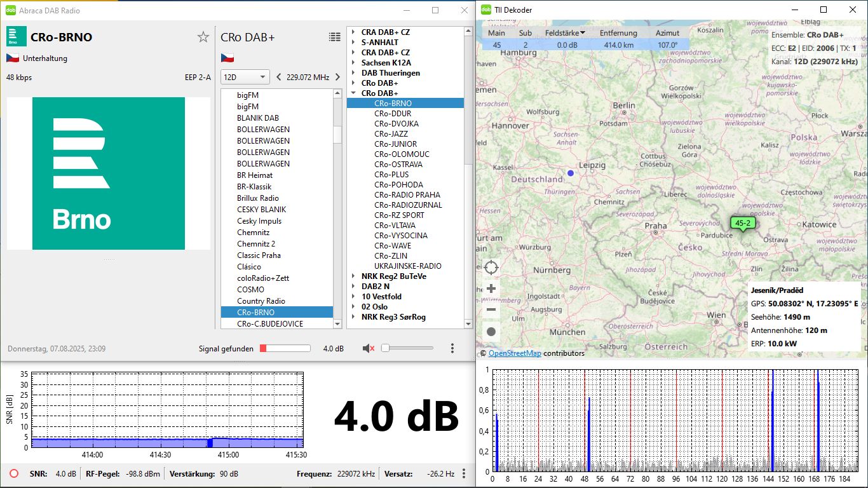Expand the DAB Thueringen ensemble
This screenshot has height=488, width=868.
(x=353, y=73)
